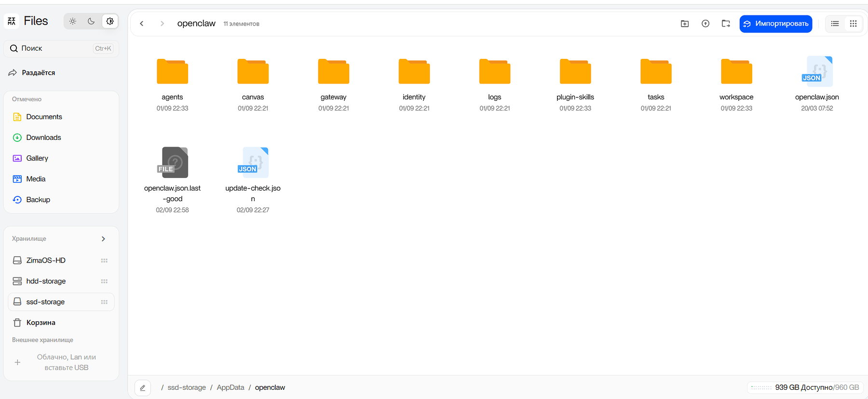Open Documents in sidebar
The height and width of the screenshot is (399, 868).
click(38, 117)
